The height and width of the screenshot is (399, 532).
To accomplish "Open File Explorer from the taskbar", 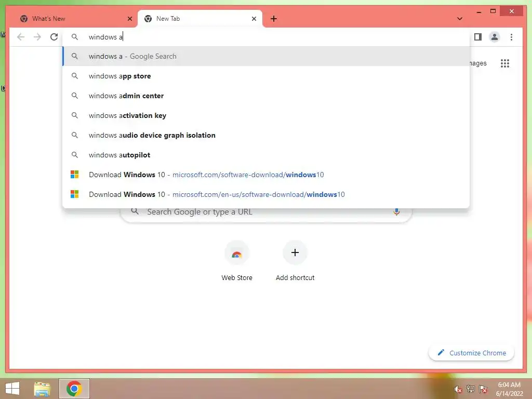I will (42, 389).
